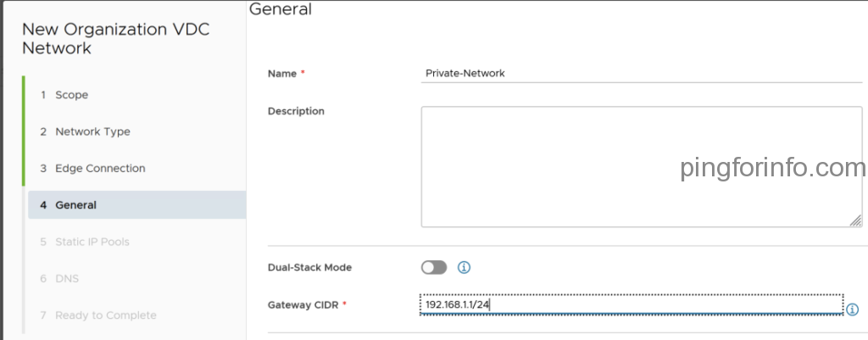Open the Network Type step

click(92, 131)
